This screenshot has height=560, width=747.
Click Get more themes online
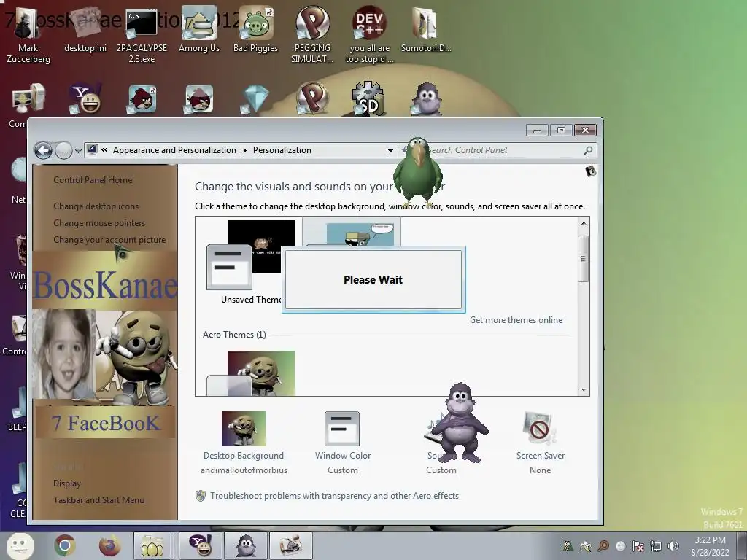(x=516, y=320)
